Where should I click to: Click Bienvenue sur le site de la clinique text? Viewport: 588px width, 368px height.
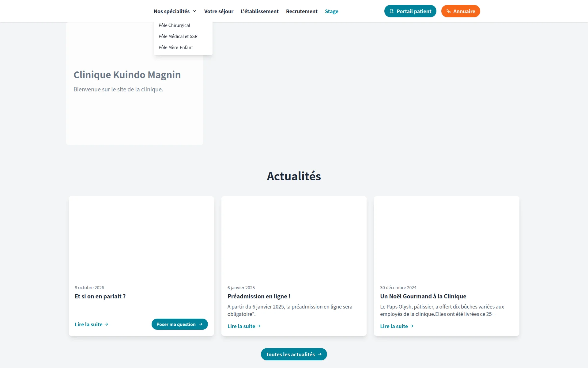(118, 89)
